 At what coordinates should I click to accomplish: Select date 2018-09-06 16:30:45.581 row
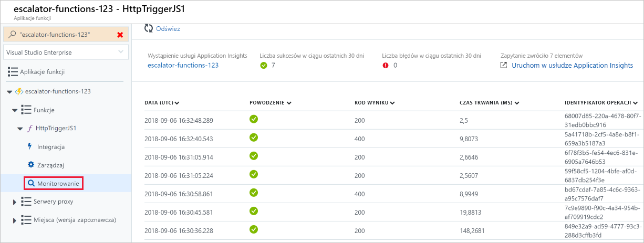coord(179,213)
